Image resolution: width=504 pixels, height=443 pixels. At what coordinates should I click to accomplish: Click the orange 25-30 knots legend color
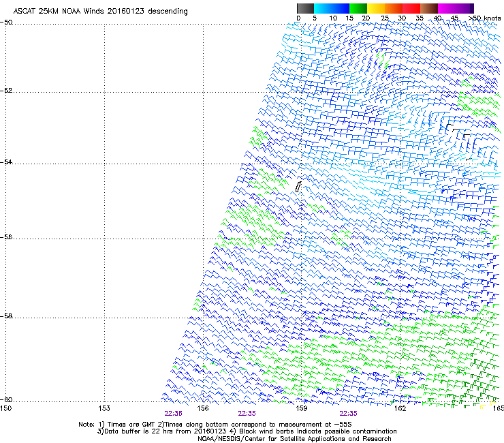pos(394,8)
